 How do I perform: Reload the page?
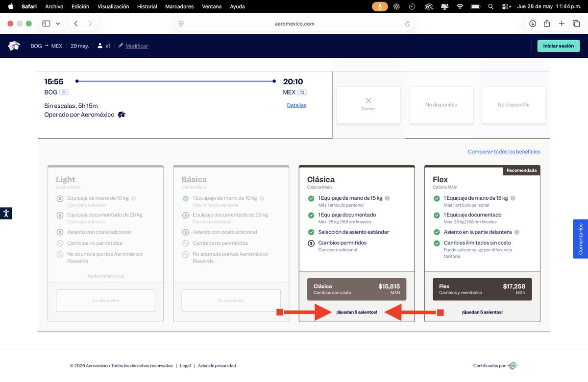[407, 24]
